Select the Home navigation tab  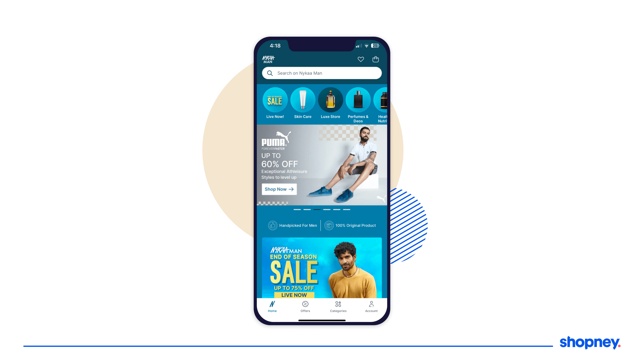point(272,306)
